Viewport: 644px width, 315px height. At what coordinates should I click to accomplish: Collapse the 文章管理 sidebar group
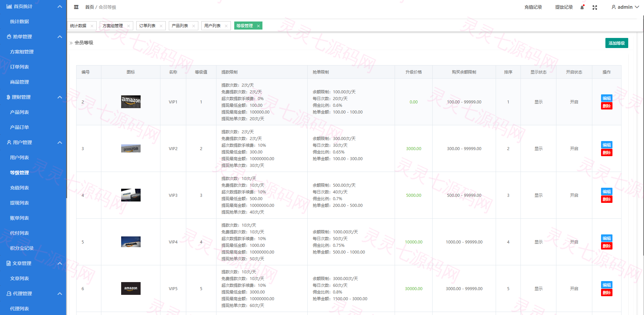[60, 263]
